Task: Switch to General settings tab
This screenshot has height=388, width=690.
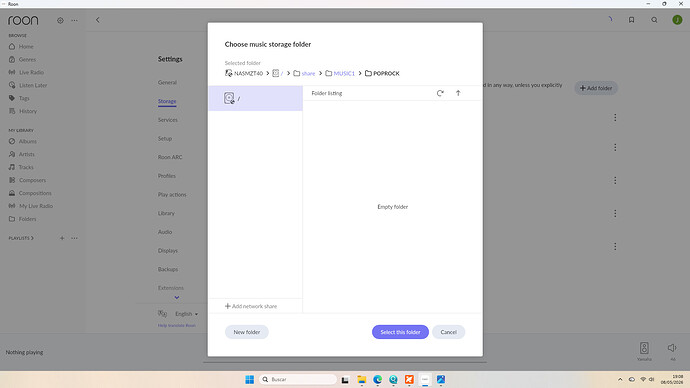Action: [x=167, y=82]
